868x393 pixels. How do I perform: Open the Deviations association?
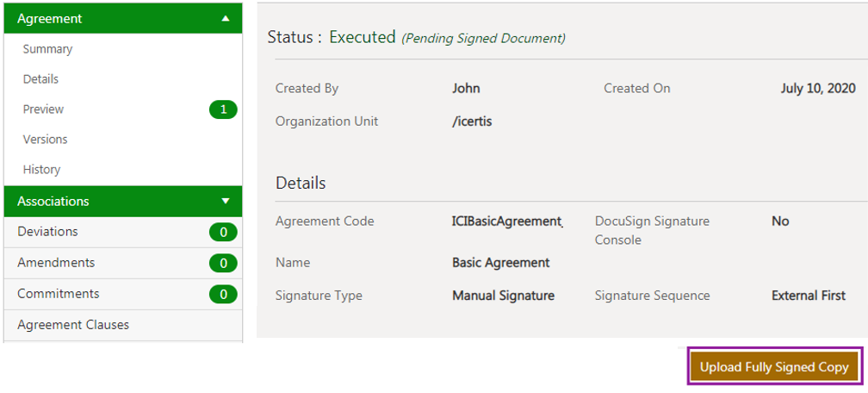[x=47, y=232]
